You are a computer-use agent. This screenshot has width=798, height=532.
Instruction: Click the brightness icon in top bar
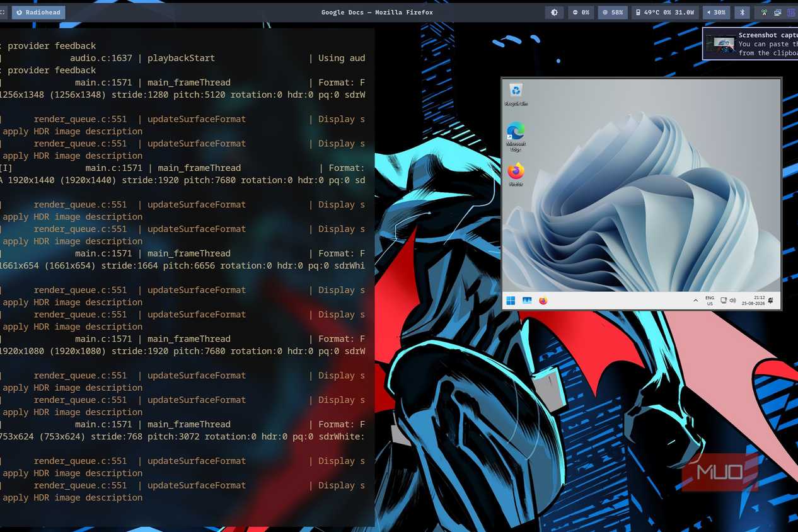pyautogui.click(x=554, y=12)
